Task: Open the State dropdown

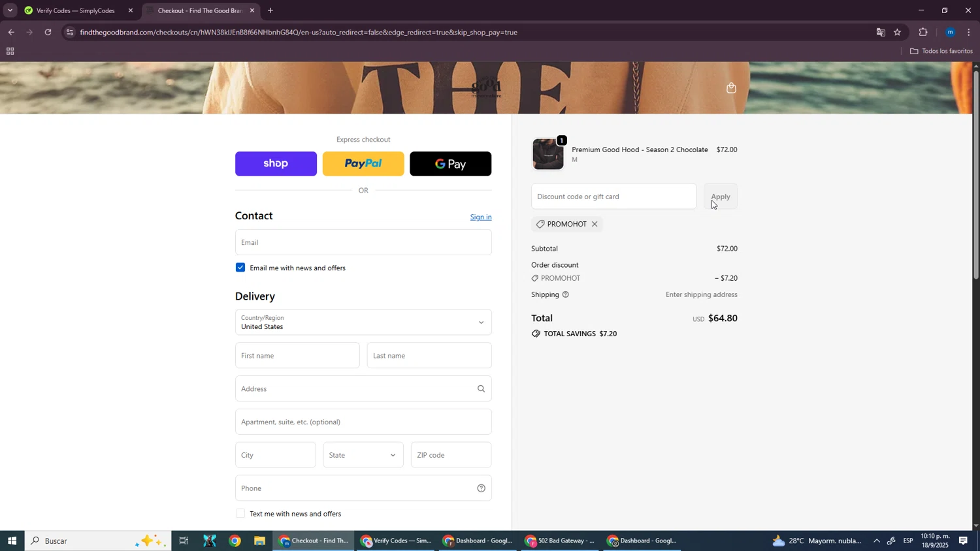Action: [363, 455]
